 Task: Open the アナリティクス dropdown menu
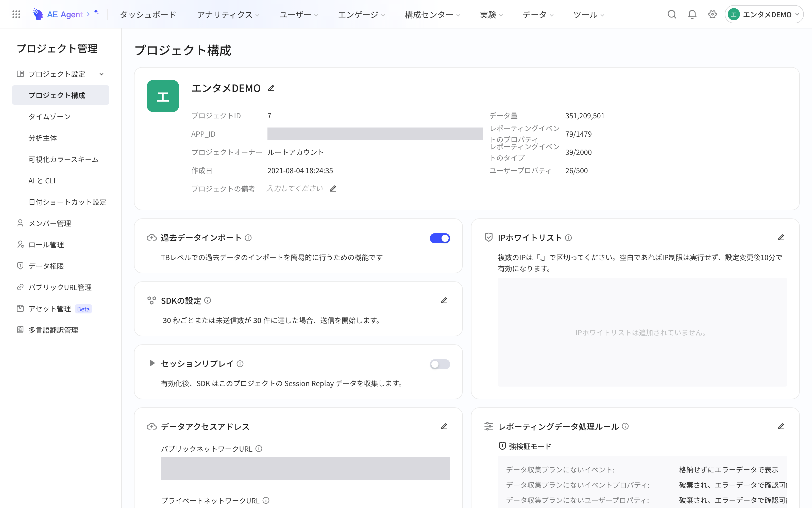(228, 14)
